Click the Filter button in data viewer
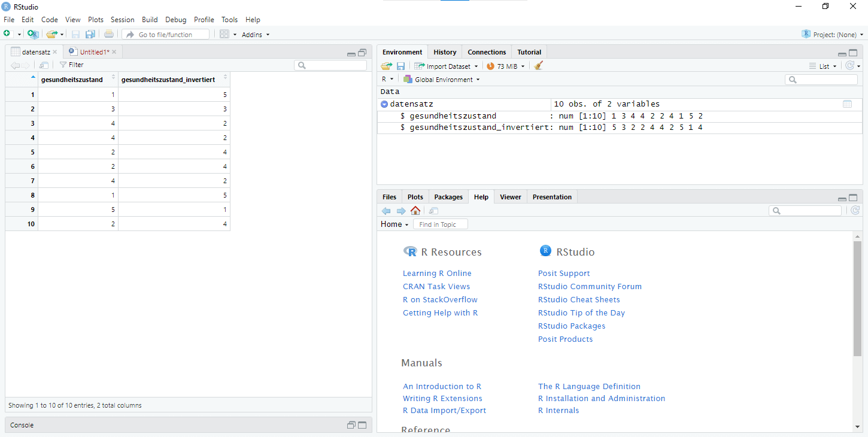Screen dimensions: 868x437 click(x=71, y=65)
